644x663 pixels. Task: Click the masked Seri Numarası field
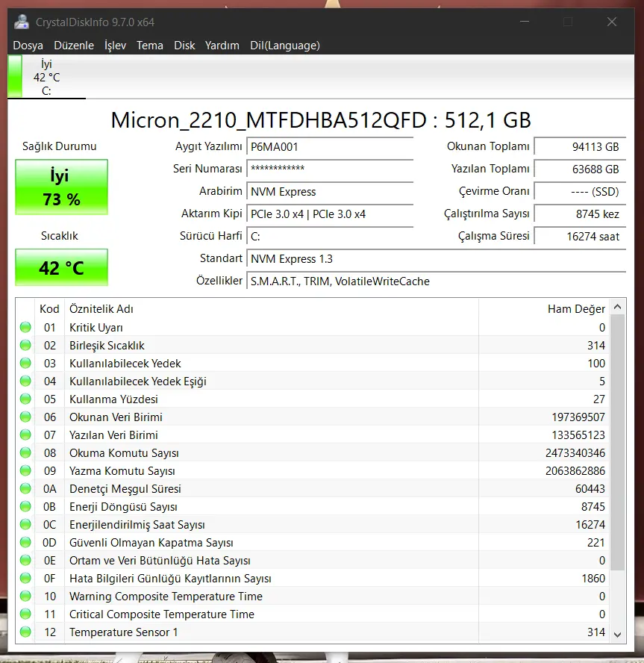(330, 169)
